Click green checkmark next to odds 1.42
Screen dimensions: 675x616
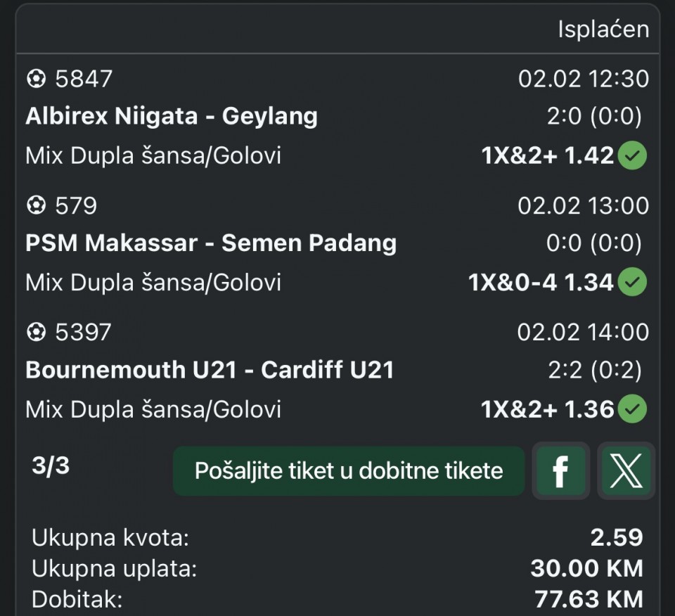(x=632, y=156)
